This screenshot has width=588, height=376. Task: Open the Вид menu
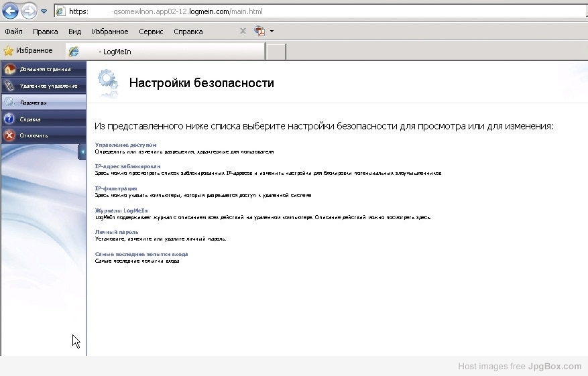74,32
